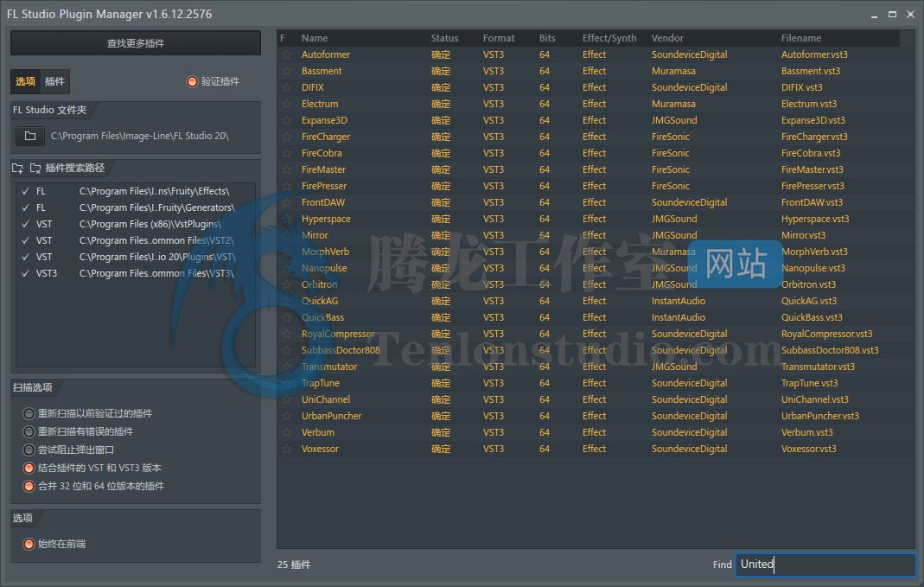Click the 查找更多插件 button
This screenshot has height=587, width=924.
tap(136, 43)
